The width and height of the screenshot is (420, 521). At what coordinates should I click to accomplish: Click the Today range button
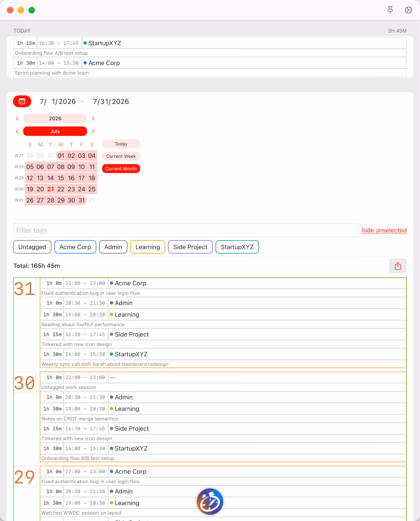tap(121, 144)
